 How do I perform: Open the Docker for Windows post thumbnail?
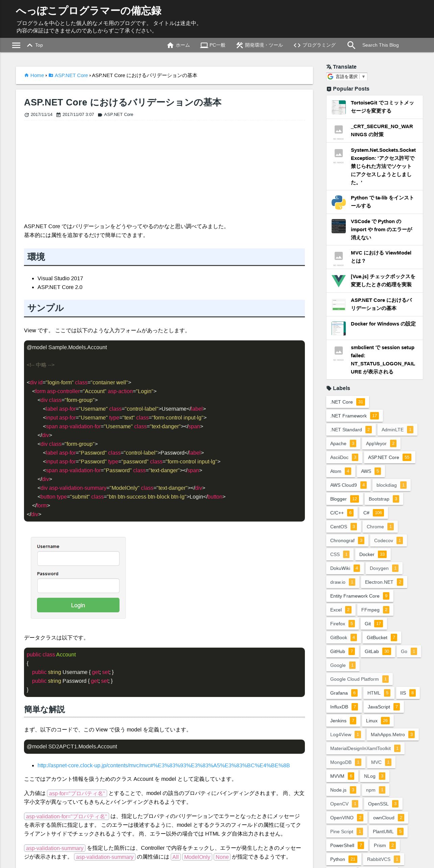point(339,328)
